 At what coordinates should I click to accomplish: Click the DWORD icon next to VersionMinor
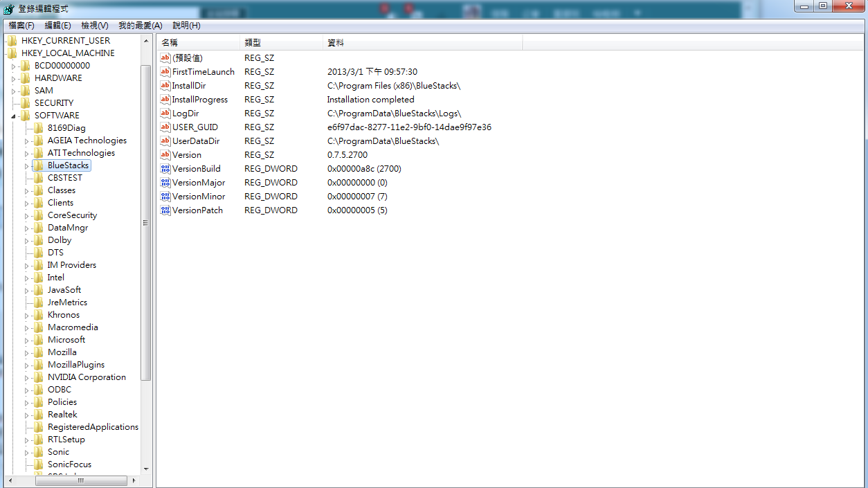click(165, 197)
